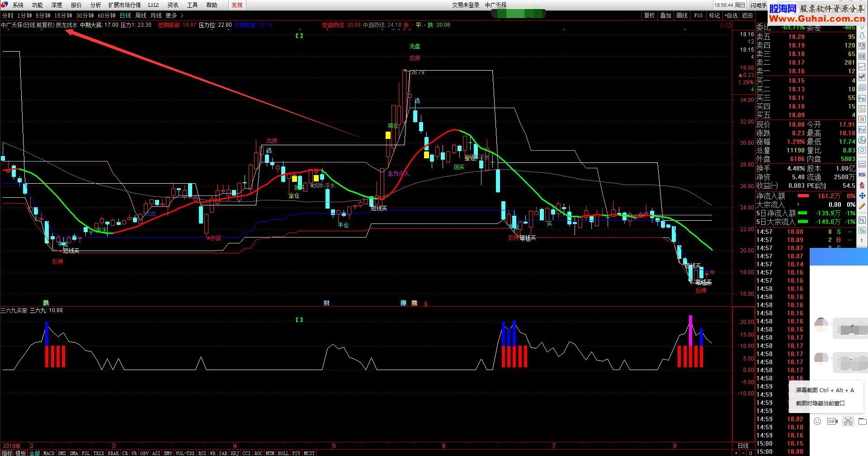868x456 pixels.
Task: Select the 模板 tab at bottom
Action: click(21, 453)
